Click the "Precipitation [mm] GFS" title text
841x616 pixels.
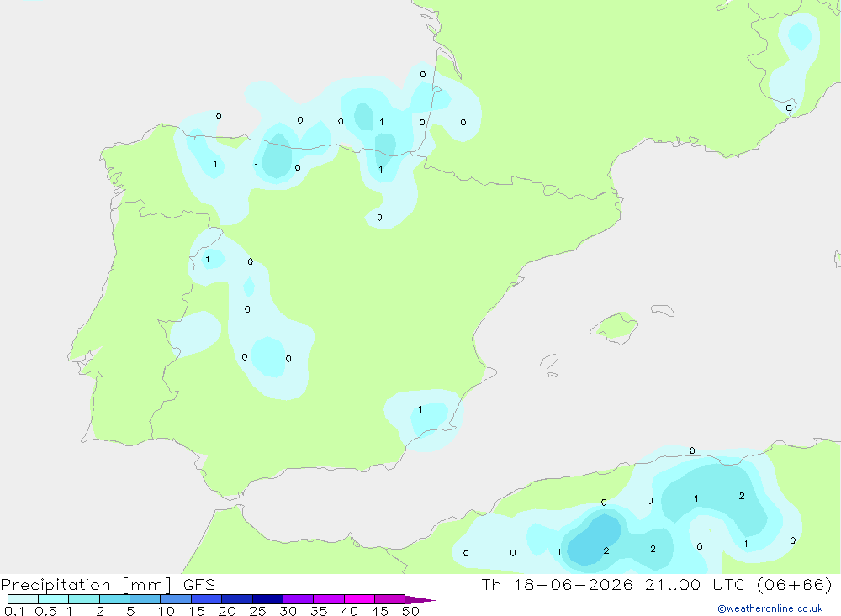point(108,585)
